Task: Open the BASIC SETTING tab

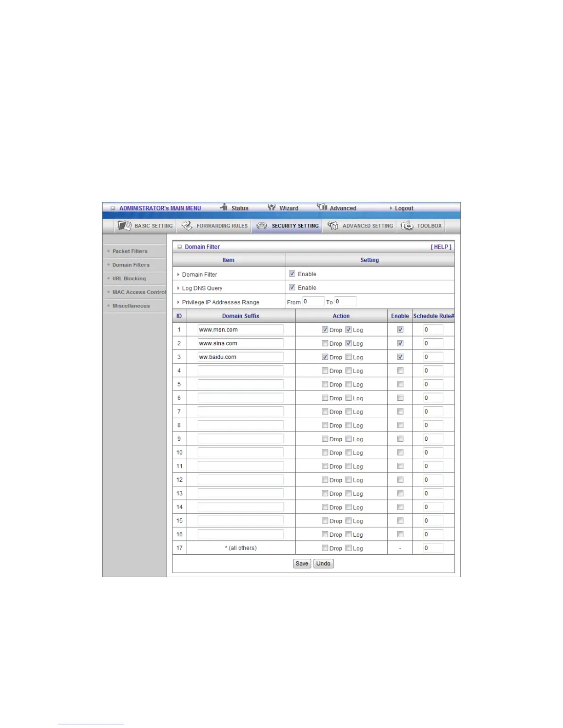Action: pyautogui.click(x=145, y=226)
